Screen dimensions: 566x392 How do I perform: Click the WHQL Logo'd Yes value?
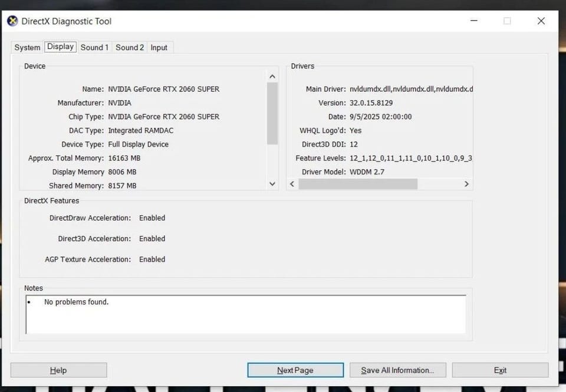coord(355,130)
